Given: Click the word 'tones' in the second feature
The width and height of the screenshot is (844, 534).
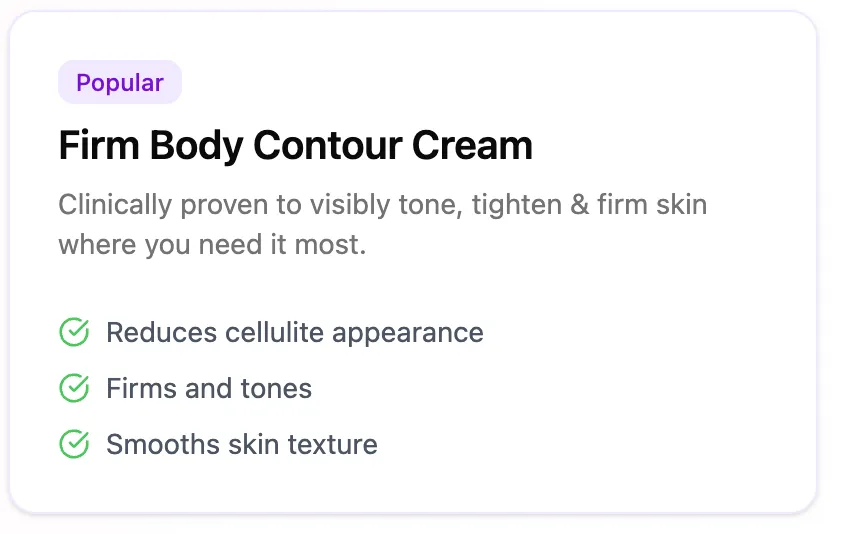Looking at the screenshot, I should pos(276,389).
